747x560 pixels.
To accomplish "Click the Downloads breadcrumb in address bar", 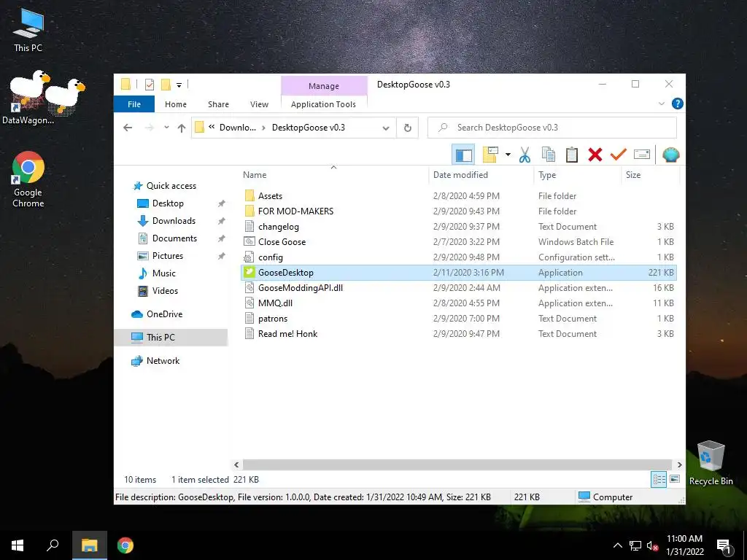I will (x=238, y=127).
